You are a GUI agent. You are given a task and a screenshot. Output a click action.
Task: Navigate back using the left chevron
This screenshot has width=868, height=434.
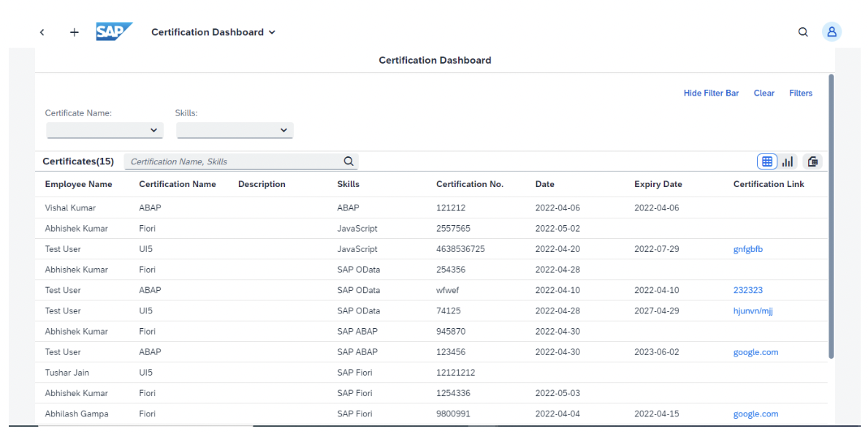point(42,31)
